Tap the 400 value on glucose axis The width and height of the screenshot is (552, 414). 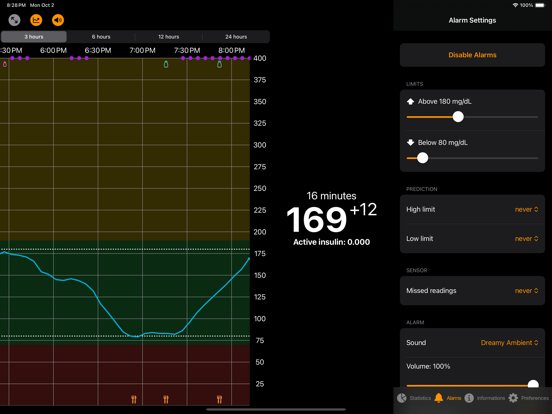(260, 58)
